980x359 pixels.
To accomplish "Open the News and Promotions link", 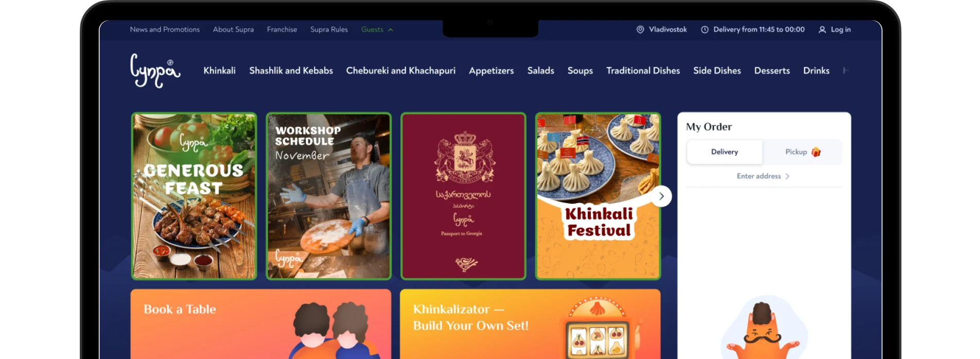I will pyautogui.click(x=165, y=30).
